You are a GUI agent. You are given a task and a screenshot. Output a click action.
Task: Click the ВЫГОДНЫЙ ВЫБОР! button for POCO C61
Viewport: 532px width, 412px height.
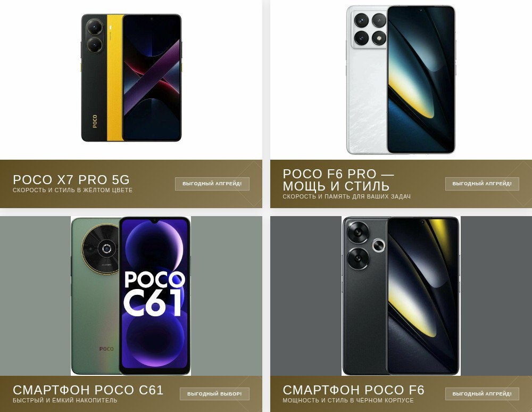(x=214, y=394)
